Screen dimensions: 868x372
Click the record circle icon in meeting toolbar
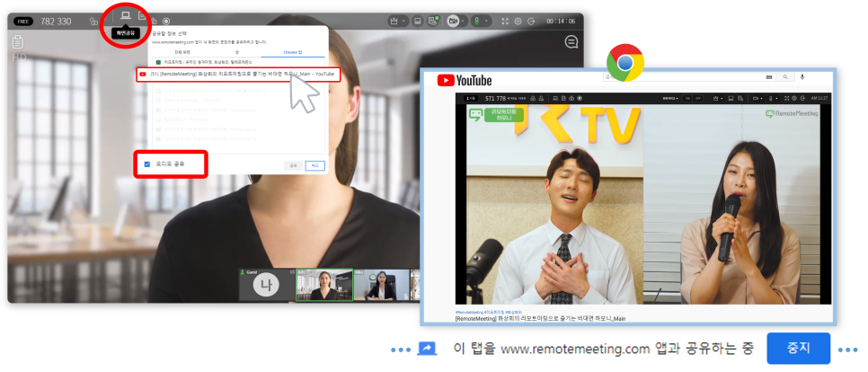[x=166, y=22]
